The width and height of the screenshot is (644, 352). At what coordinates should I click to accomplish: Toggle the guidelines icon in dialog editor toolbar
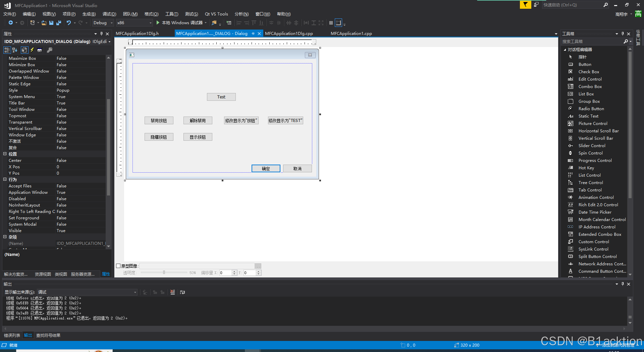click(338, 23)
